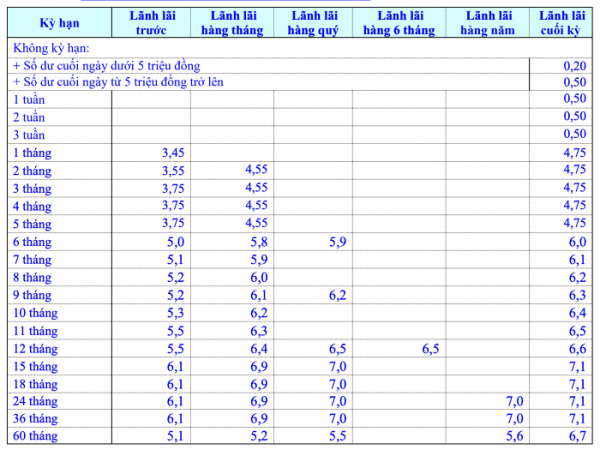Select the '36 tháng' term label

(x=35, y=418)
